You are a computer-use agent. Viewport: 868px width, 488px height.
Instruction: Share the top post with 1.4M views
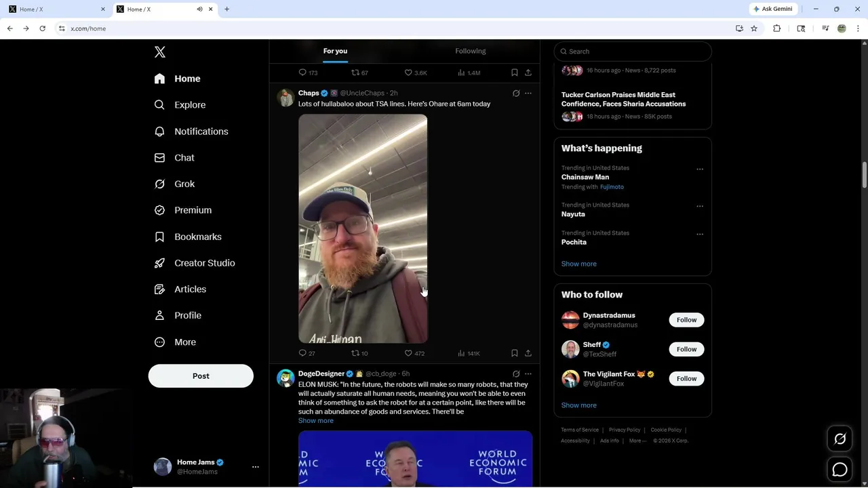pyautogui.click(x=528, y=73)
